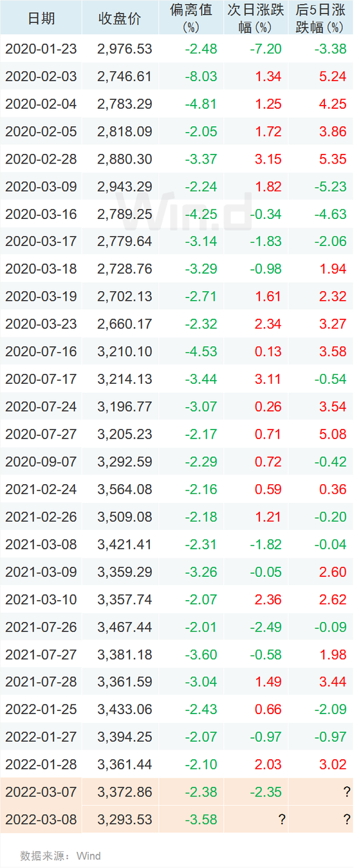
Task: Click closing price 3,293.53
Action: pyautogui.click(x=125, y=820)
